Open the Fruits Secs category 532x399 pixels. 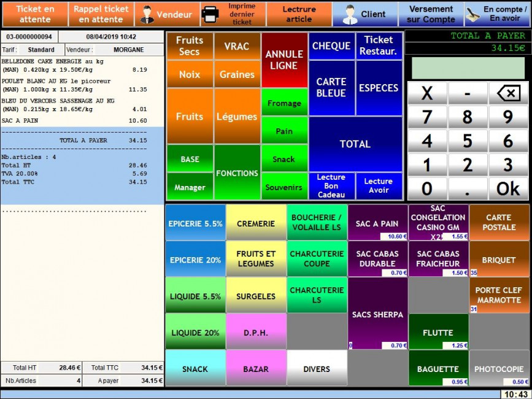190,46
